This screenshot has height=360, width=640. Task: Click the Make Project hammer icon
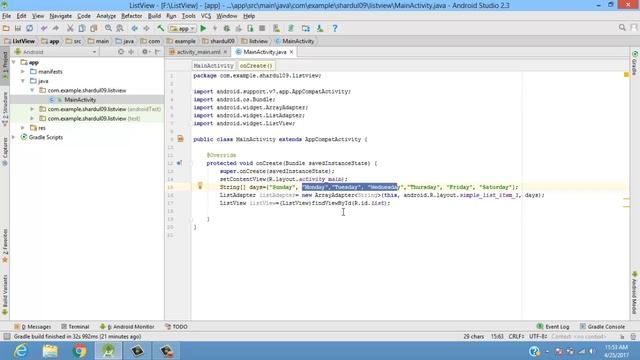point(160,28)
